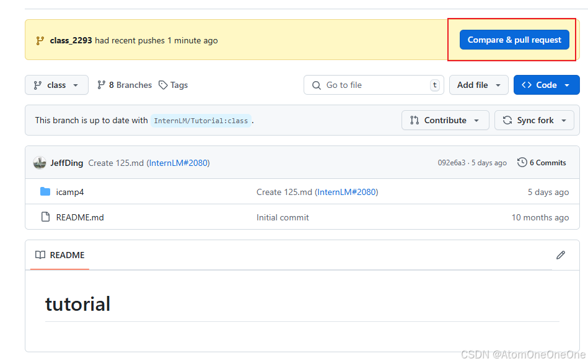Click the Contribute pull request icon
The height and width of the screenshot is (364, 588).
[x=415, y=120]
